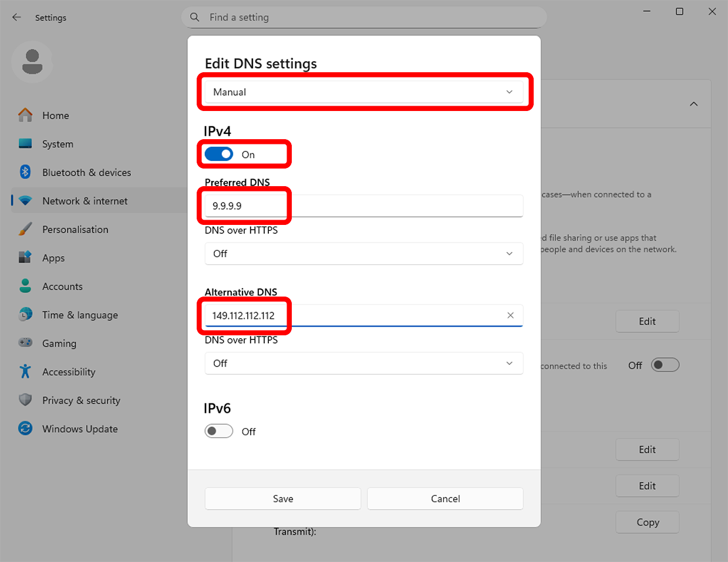The height and width of the screenshot is (562, 728).
Task: Save the DNS settings
Action: coord(282,498)
